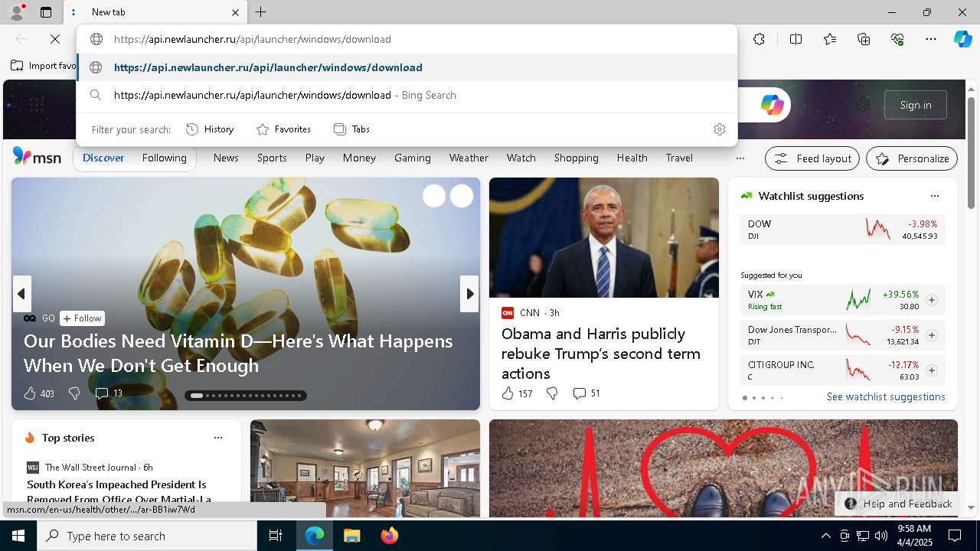
Task: Like the Obama and Harris story
Action: point(517,393)
